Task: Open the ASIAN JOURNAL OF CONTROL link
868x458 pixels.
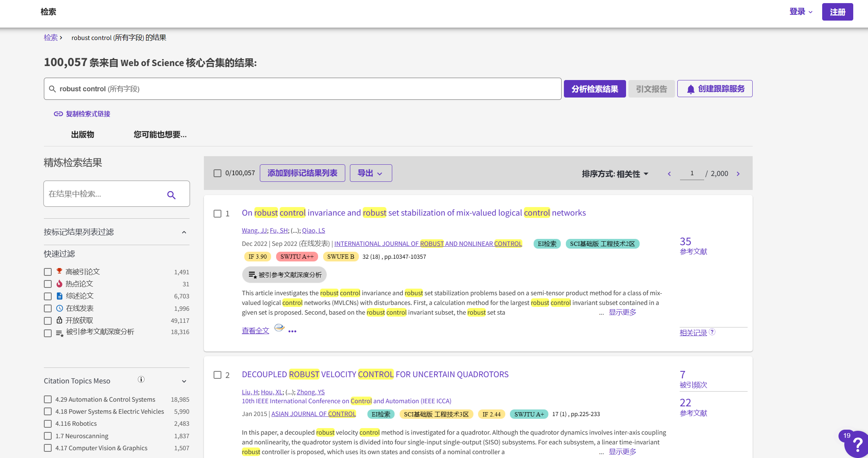Action: click(313, 414)
